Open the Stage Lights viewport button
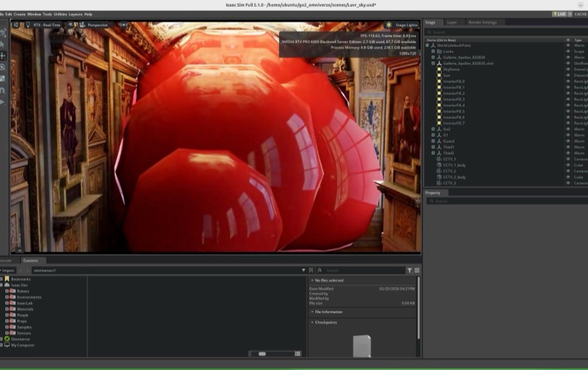This screenshot has width=588, height=370. pyautogui.click(x=402, y=25)
